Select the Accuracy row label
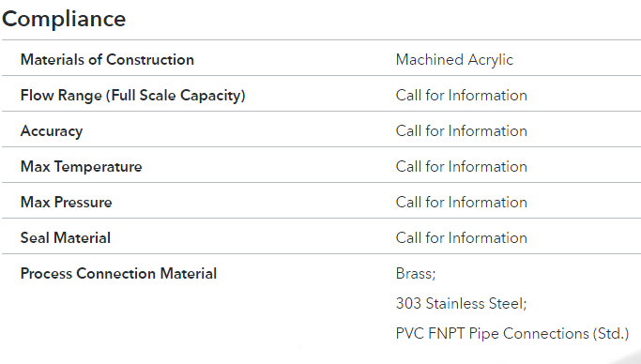The height and width of the screenshot is (364, 641). [52, 131]
